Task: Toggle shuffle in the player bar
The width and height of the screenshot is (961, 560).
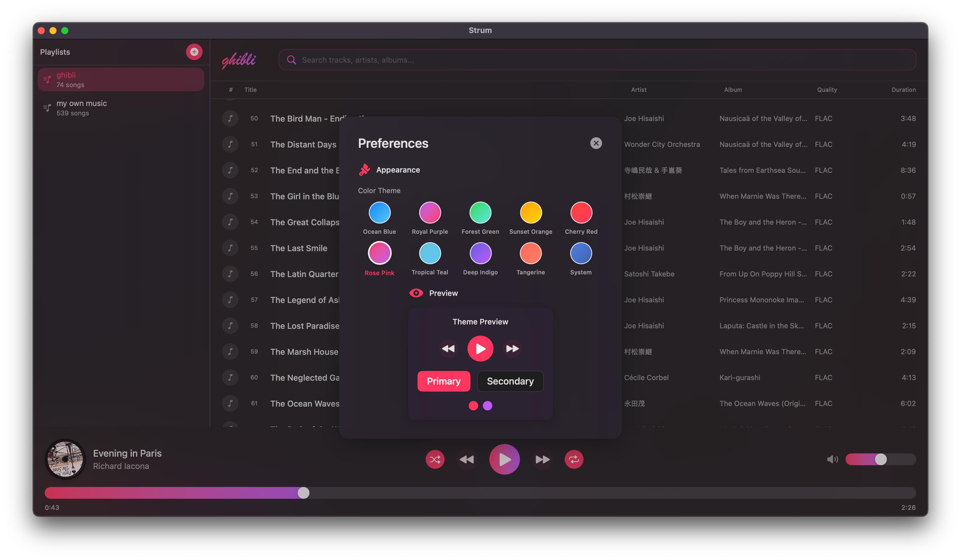Action: click(435, 459)
